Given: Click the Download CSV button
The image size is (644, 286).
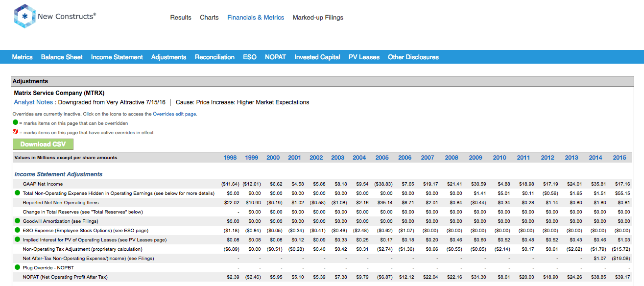Looking at the screenshot, I should [x=43, y=144].
